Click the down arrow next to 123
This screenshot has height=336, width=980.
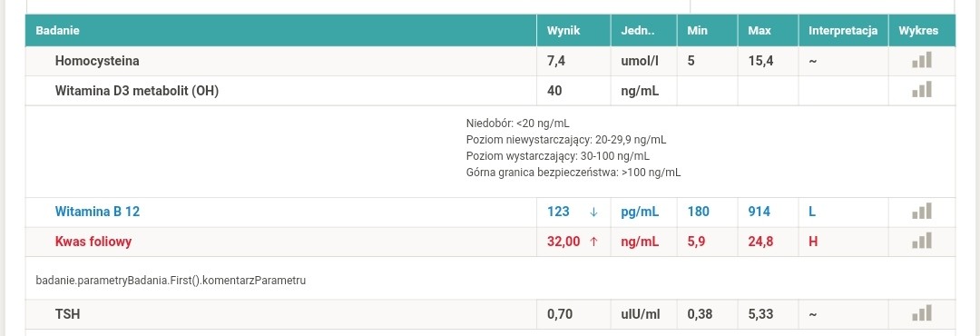click(593, 212)
